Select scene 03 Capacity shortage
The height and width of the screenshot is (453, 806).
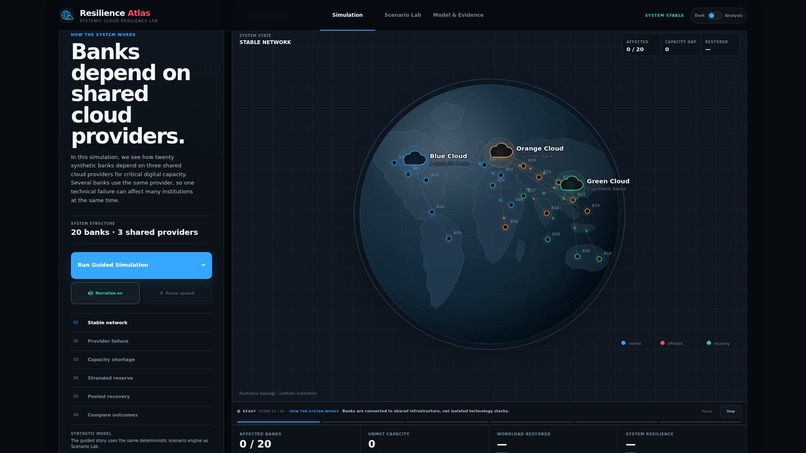[141, 359]
